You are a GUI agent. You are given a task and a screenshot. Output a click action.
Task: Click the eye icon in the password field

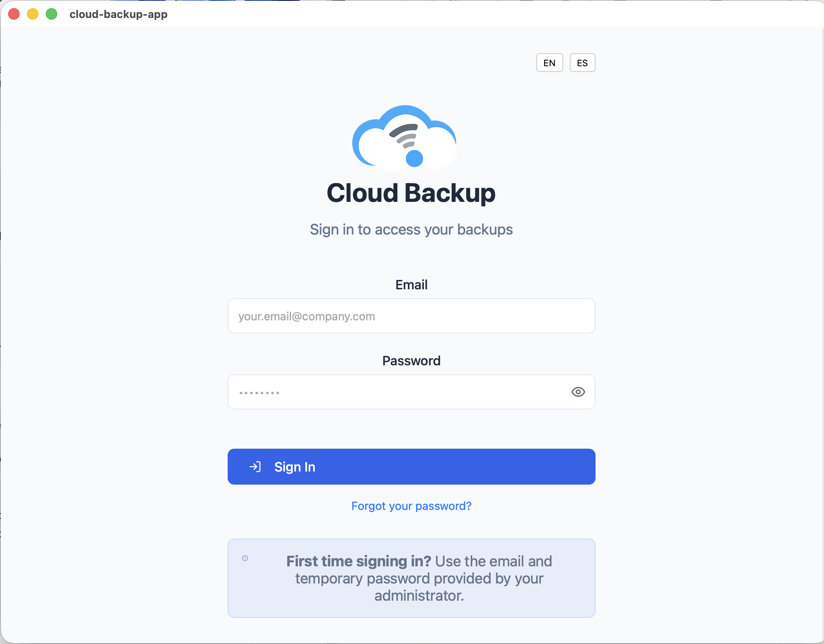click(x=578, y=392)
